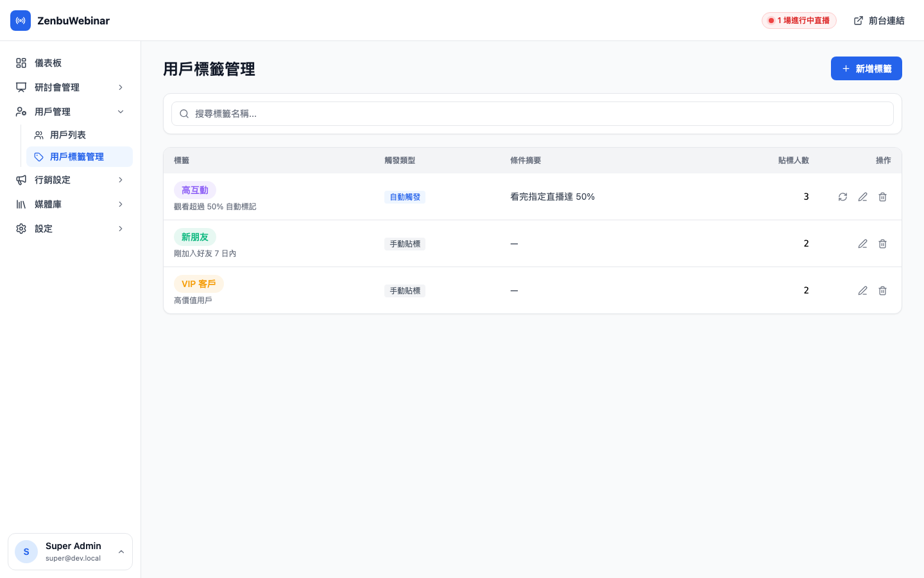Click the edit pencil for VIP 客戶
This screenshot has width=924, height=578.
[x=862, y=290]
